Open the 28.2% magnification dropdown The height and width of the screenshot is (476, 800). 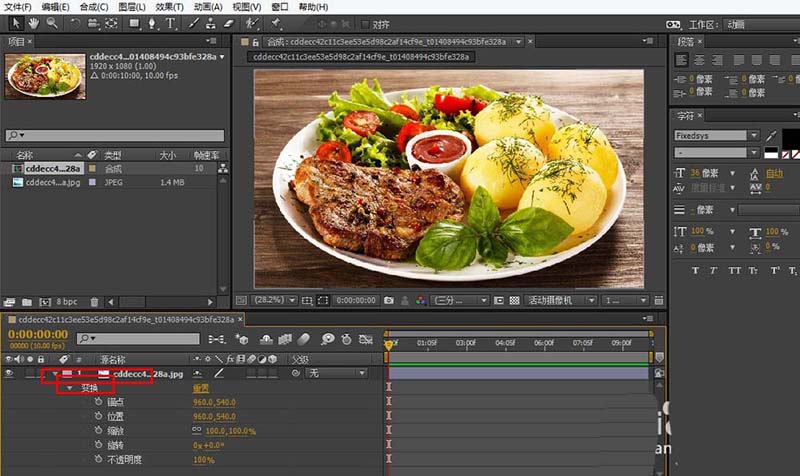click(274, 300)
